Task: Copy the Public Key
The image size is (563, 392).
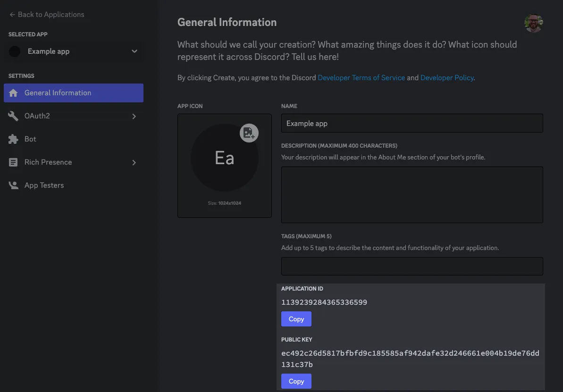Action: tap(296, 381)
